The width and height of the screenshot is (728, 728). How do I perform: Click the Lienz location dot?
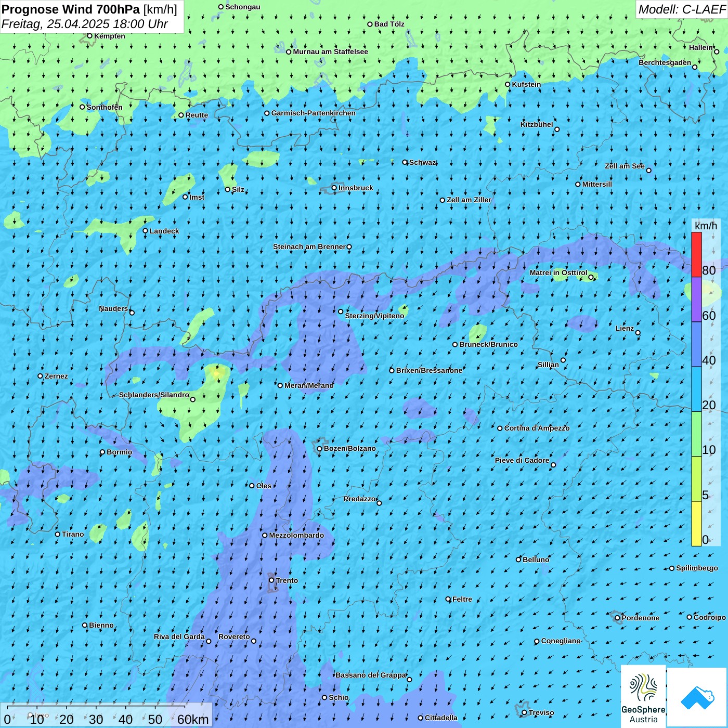[x=638, y=333]
